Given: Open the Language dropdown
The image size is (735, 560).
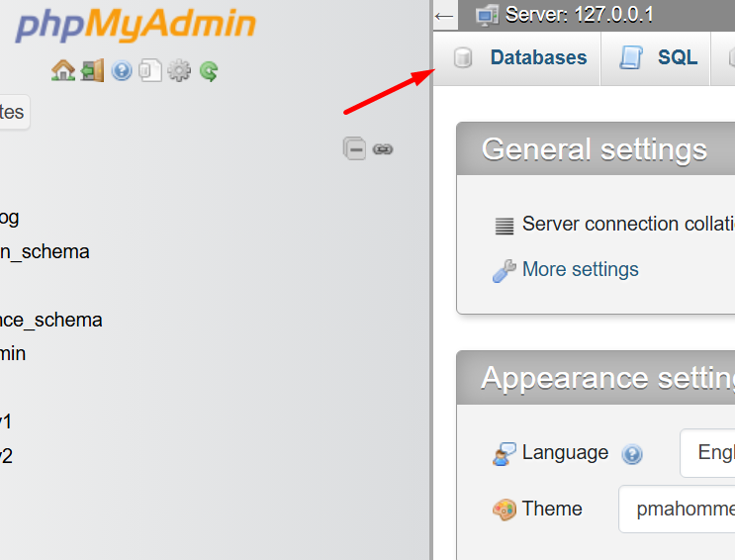Looking at the screenshot, I should point(707,453).
